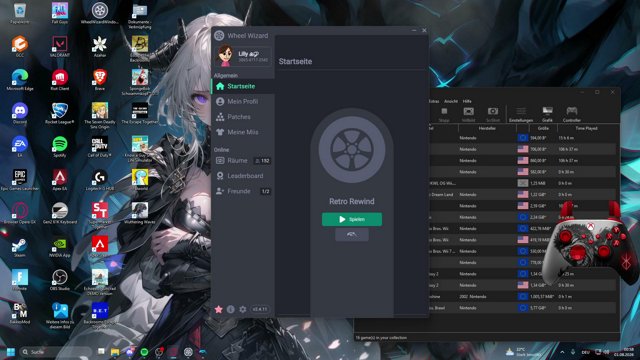640x360 pixels.
Task: Open the Wuthering Waves desktop shortcut
Action: pos(140,213)
